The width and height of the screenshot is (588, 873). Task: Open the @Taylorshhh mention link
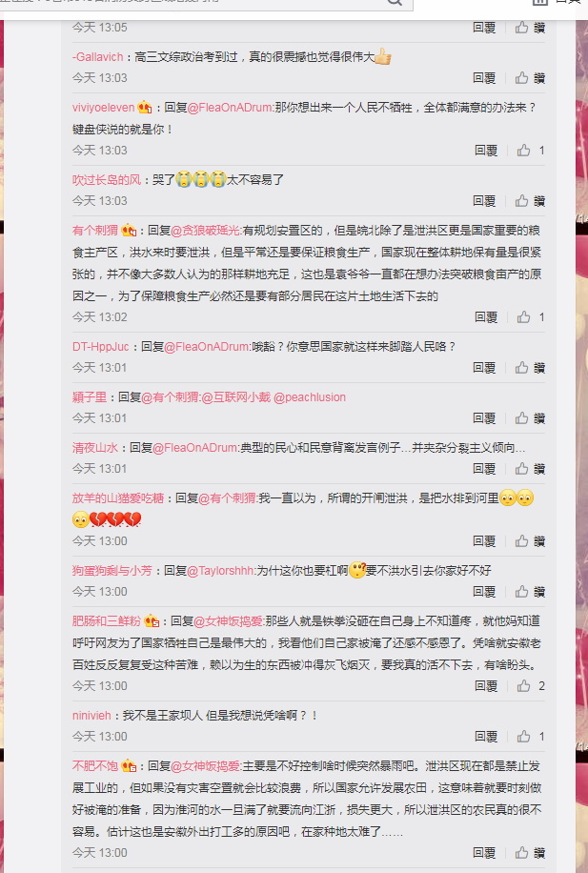click(220, 571)
